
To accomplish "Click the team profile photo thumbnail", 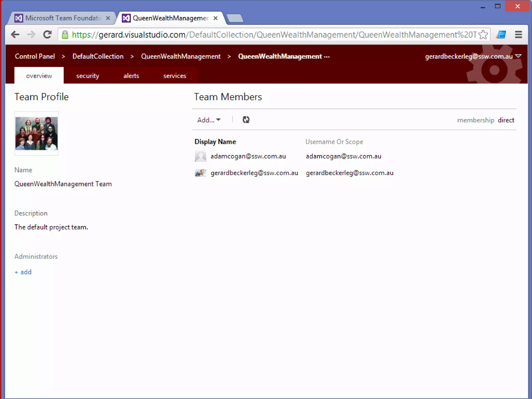I will (36, 134).
